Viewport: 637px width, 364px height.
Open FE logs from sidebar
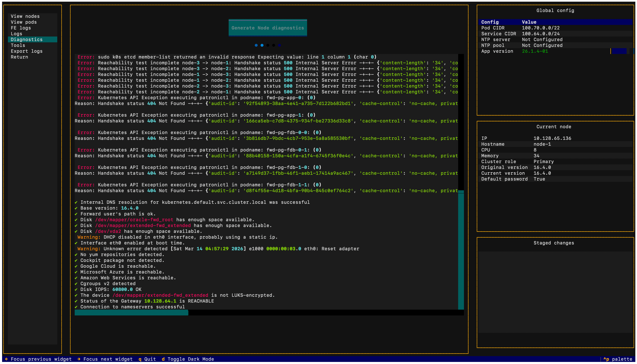pos(33,28)
